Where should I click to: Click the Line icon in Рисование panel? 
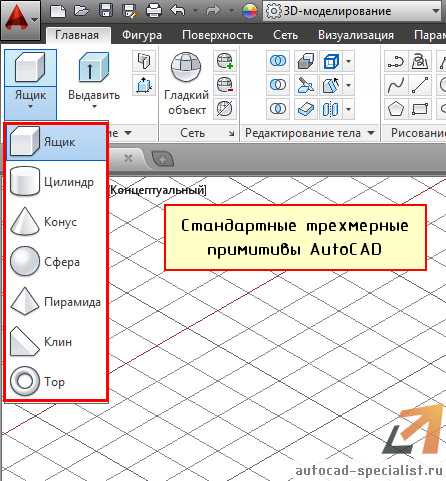tap(420, 85)
